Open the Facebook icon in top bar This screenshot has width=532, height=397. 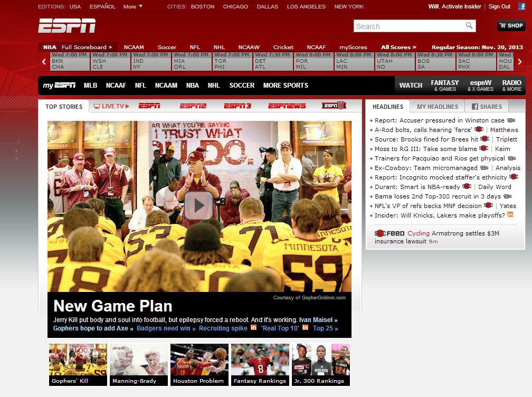coord(522,6)
